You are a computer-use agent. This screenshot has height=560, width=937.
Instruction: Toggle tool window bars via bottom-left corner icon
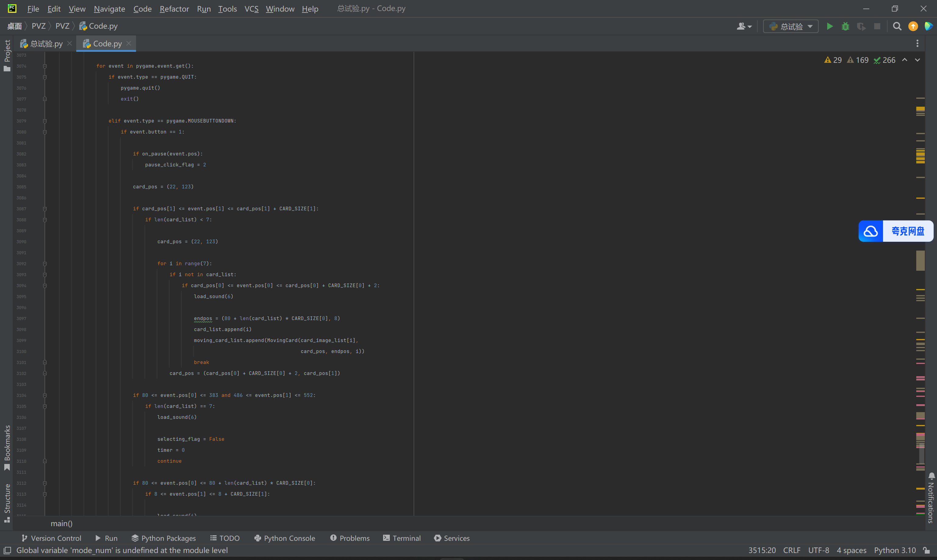click(x=7, y=550)
